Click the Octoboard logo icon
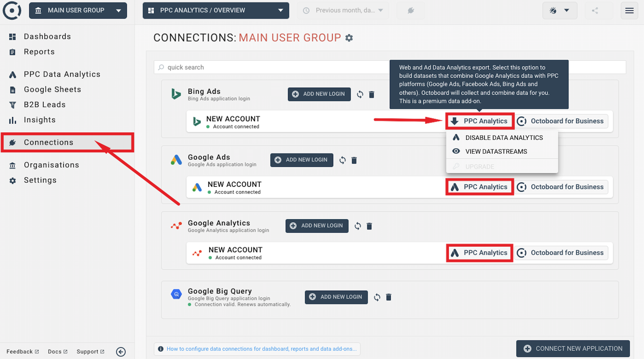The width and height of the screenshot is (644, 359). [12, 10]
